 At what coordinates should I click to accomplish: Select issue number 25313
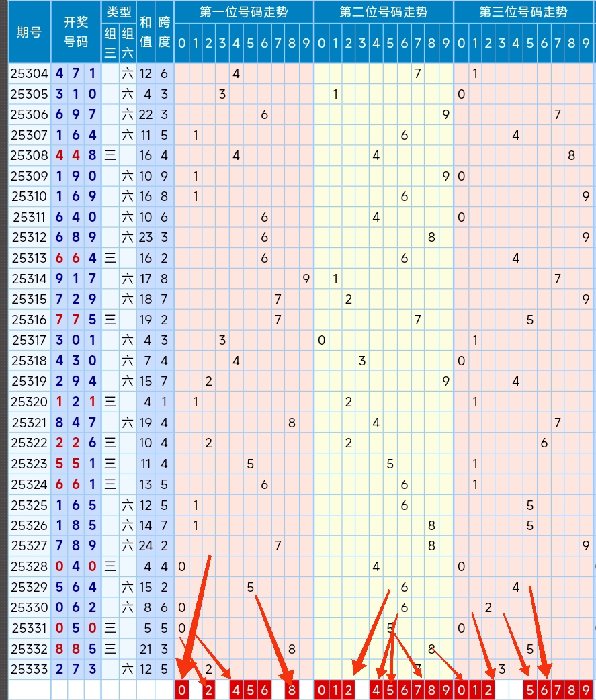[x=30, y=258]
